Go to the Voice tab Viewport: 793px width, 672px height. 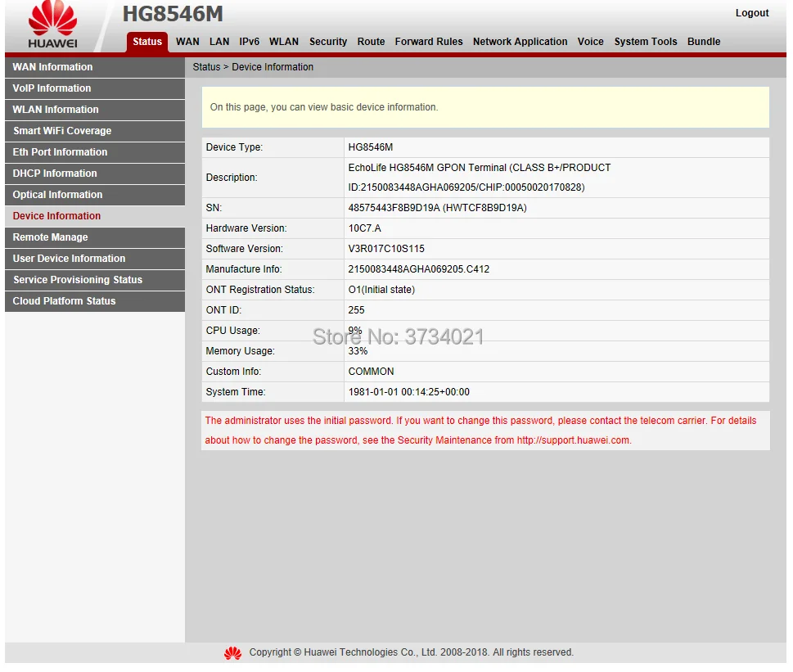(590, 42)
